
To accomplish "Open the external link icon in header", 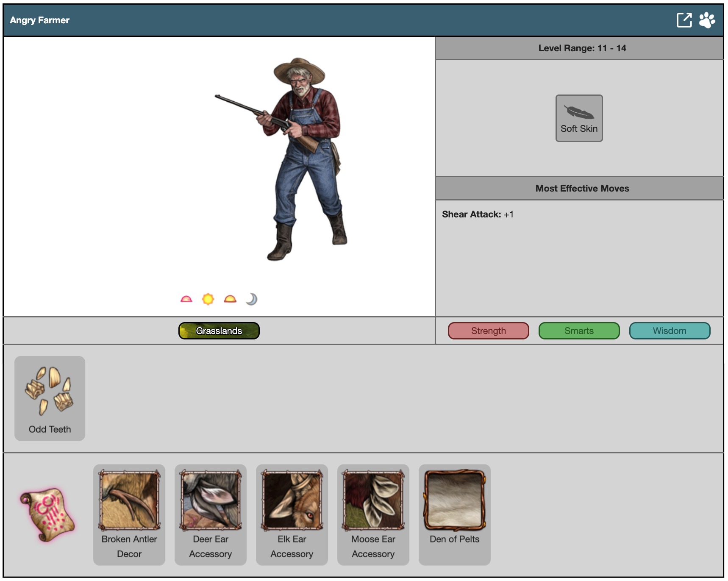I will [684, 20].
